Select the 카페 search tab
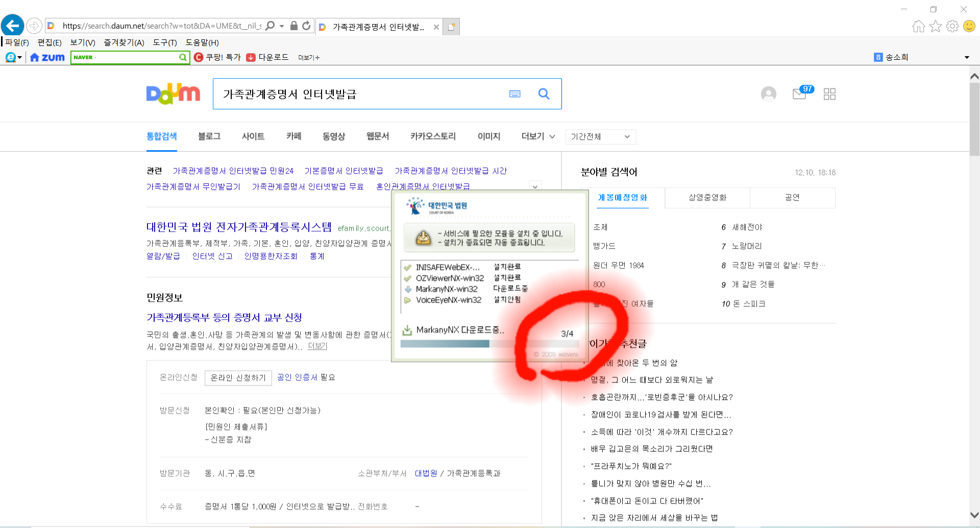980x528 pixels. pos(293,136)
